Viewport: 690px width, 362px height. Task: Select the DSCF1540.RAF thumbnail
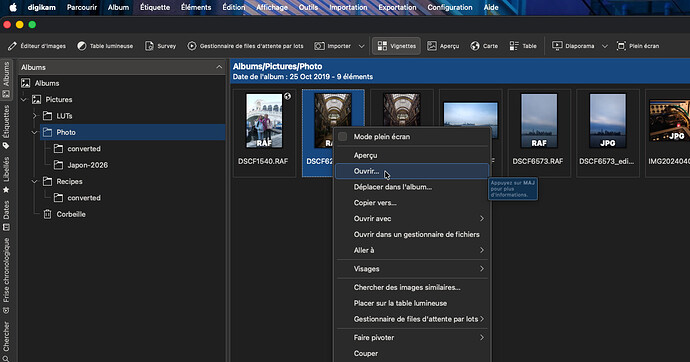[x=264, y=121]
